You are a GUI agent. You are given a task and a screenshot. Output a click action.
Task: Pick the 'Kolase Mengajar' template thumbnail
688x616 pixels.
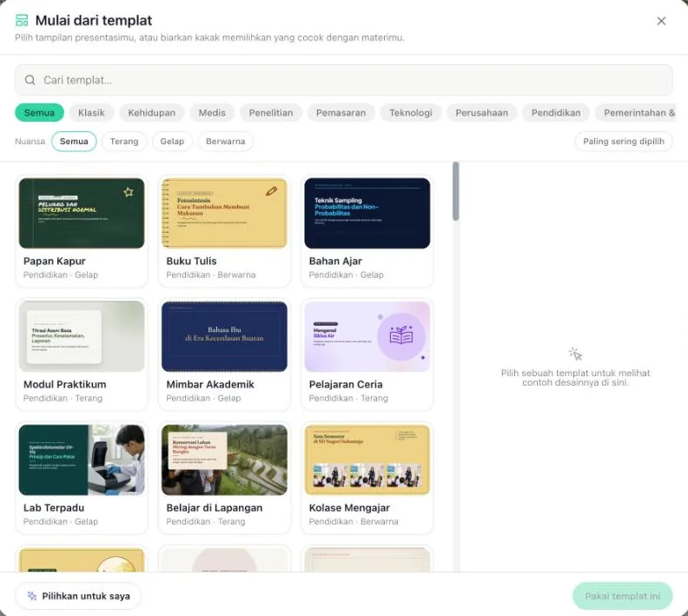click(x=367, y=460)
